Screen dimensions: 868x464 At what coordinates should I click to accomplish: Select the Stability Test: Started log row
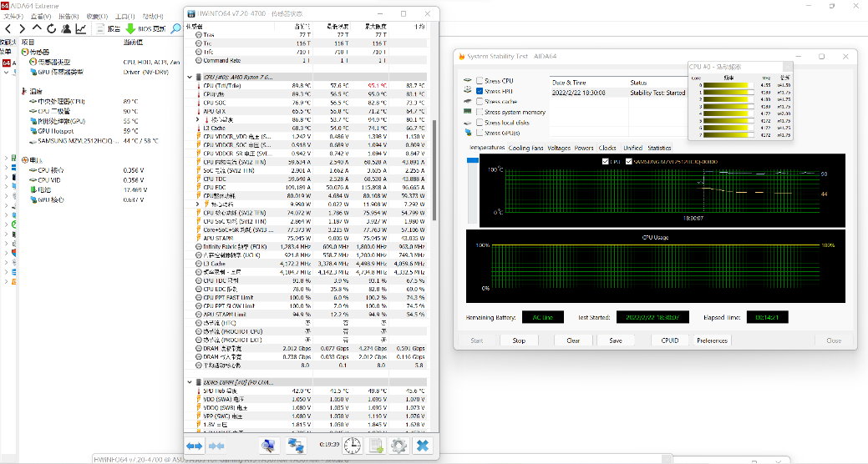[x=618, y=93]
